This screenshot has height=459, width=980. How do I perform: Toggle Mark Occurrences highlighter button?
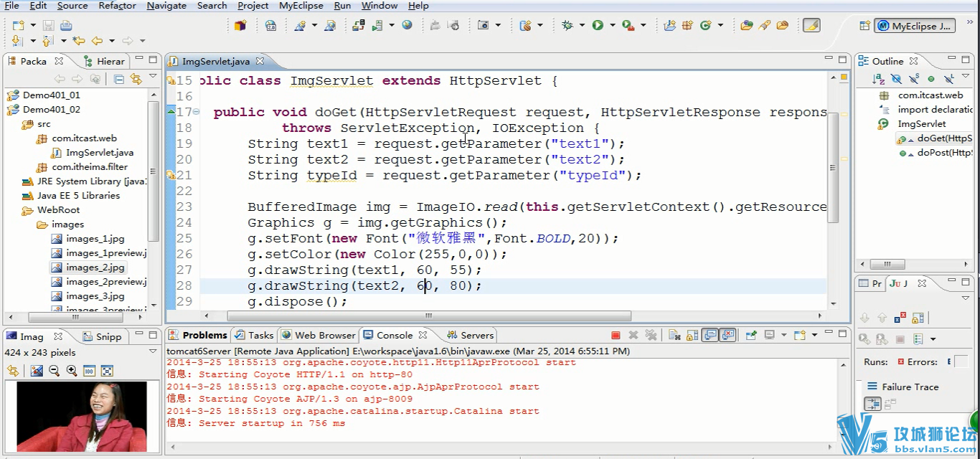811,26
